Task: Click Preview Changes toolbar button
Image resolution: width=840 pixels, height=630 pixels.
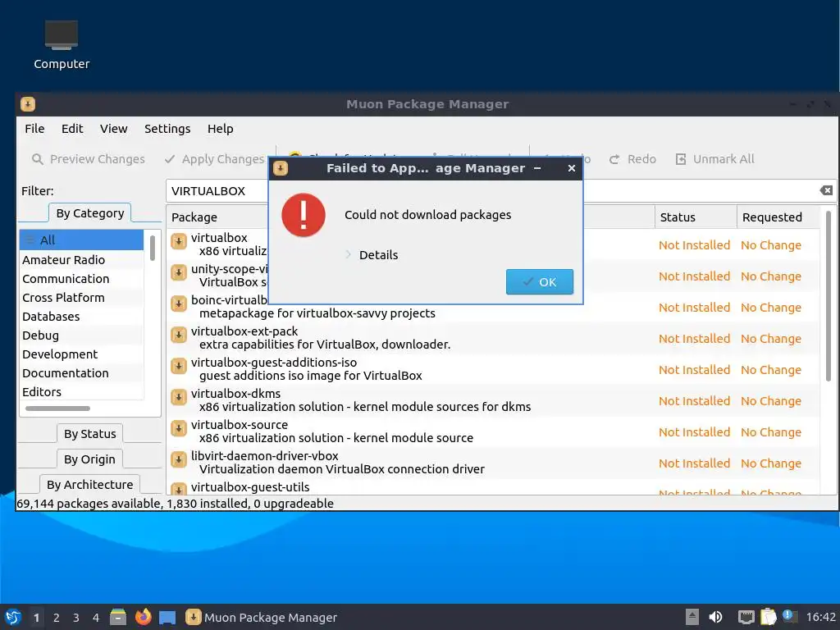Action: (89, 159)
